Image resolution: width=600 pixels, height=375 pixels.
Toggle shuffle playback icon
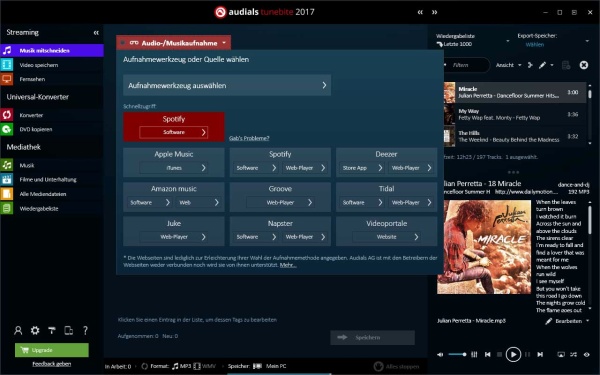pos(573,354)
